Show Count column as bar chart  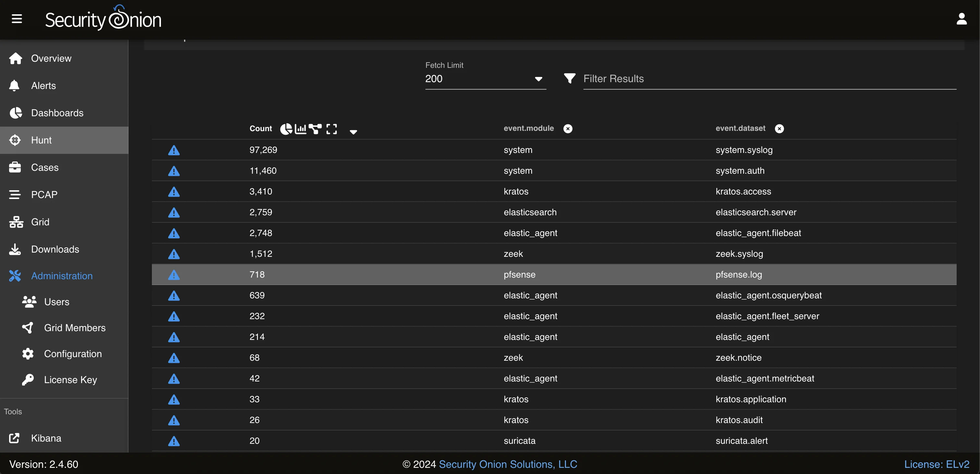point(300,129)
